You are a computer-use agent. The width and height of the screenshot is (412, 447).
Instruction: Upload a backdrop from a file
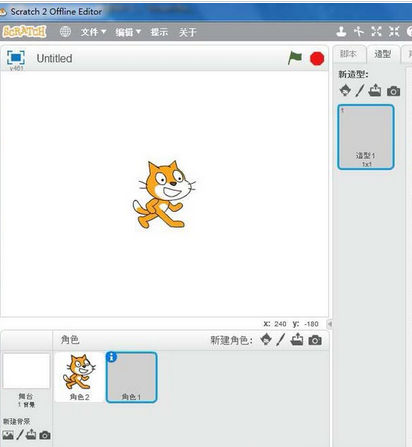pos(31,434)
